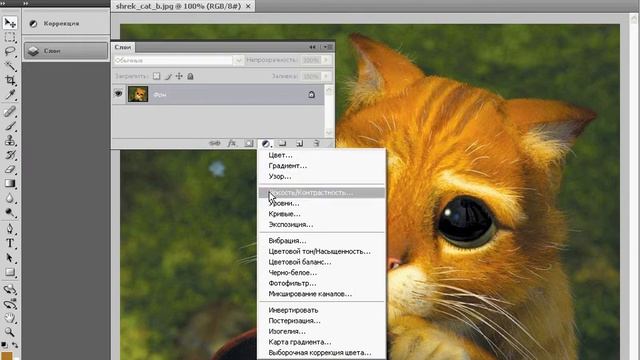Select the Brush tool

[x=10, y=126]
